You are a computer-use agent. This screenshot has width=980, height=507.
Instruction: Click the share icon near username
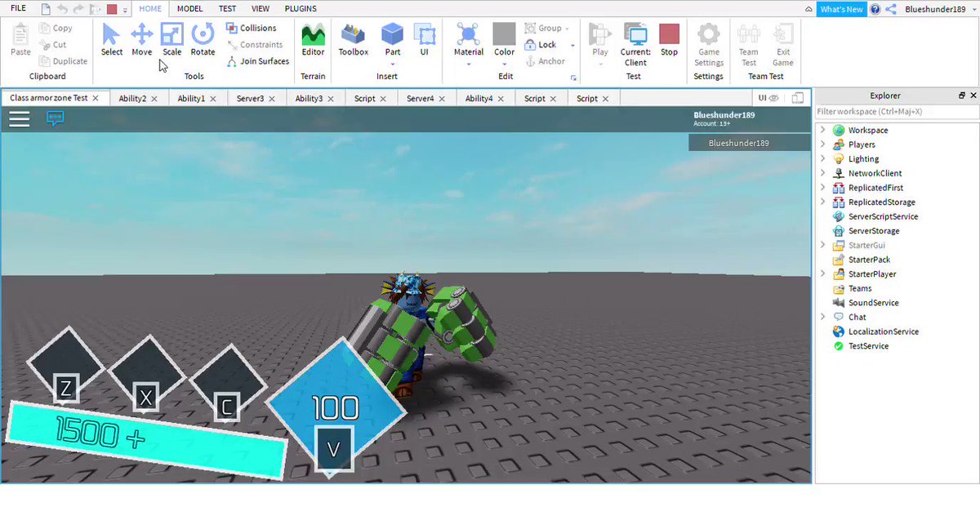coord(891,9)
